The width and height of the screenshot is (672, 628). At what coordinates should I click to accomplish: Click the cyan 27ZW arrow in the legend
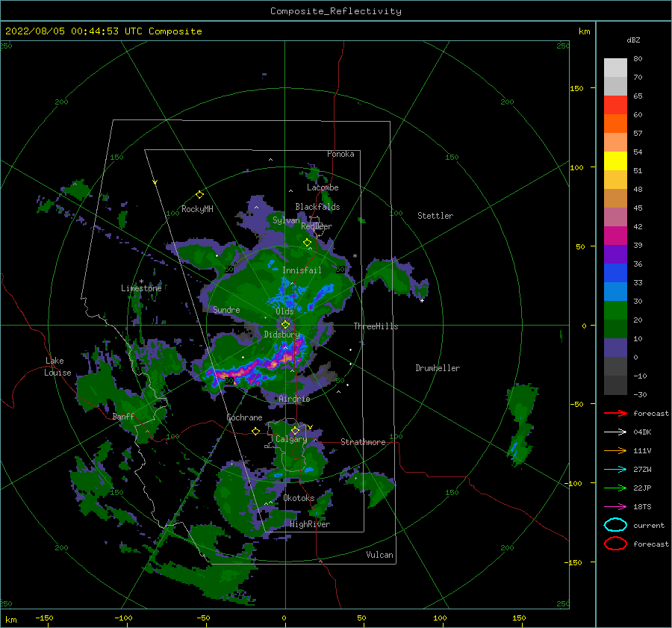coord(615,470)
